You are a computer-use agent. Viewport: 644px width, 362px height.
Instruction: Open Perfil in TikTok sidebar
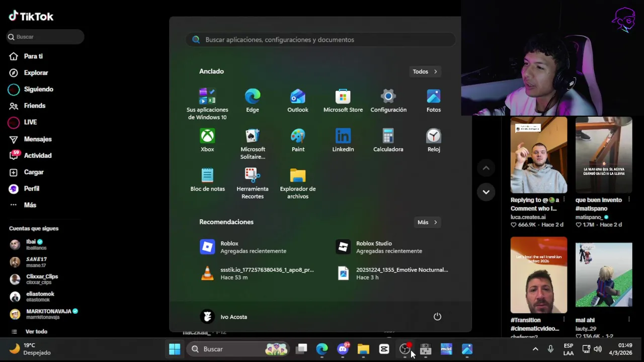click(x=25, y=189)
